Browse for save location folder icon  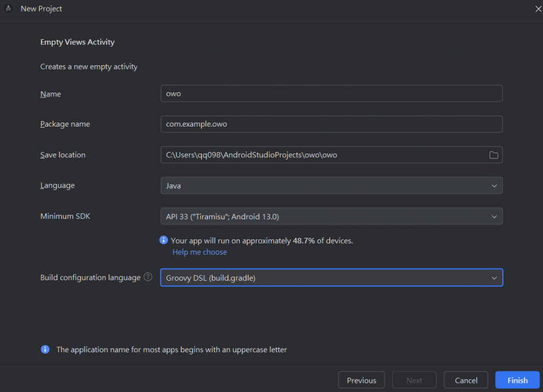coord(494,155)
